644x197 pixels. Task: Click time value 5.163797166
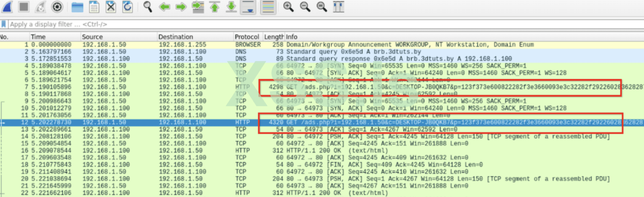coord(51,51)
